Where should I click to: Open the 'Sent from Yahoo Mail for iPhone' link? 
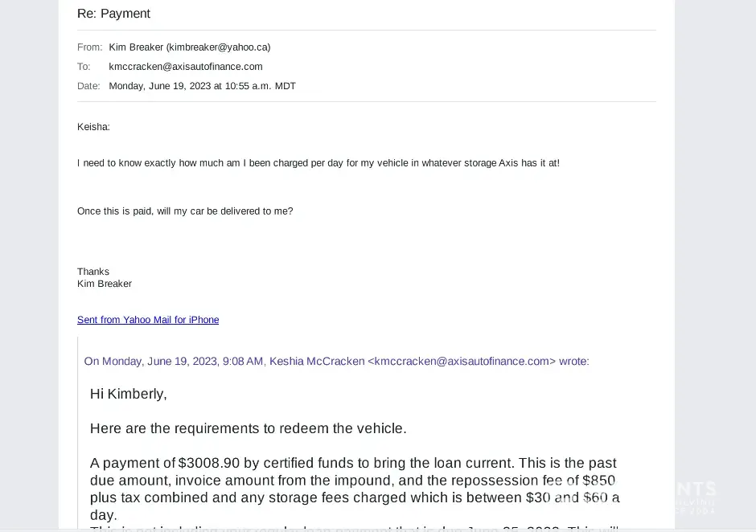148,320
